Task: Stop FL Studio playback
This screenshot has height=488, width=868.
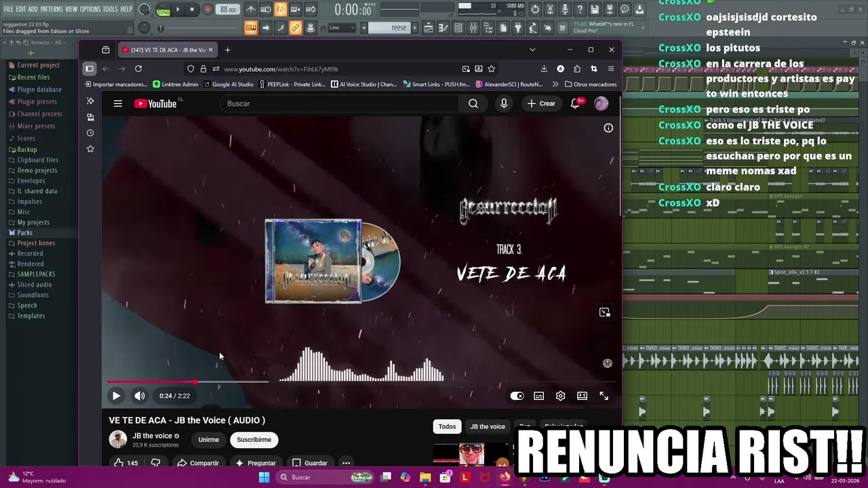Action: (192, 9)
